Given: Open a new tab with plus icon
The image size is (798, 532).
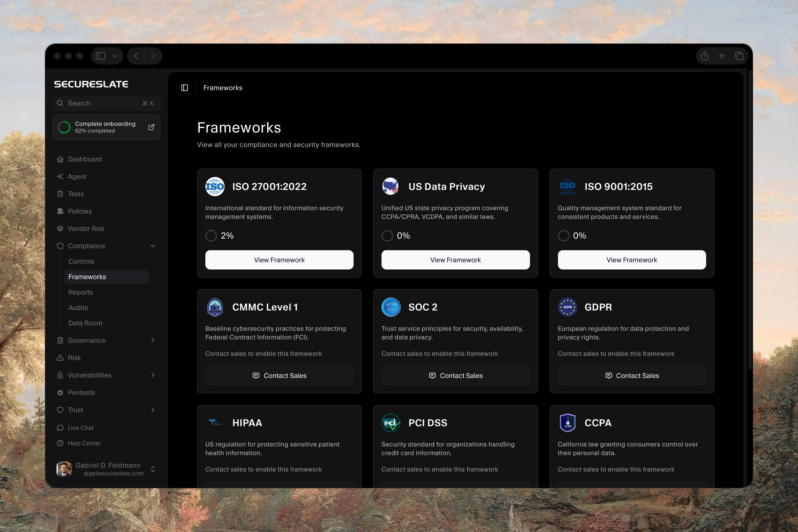Looking at the screenshot, I should tap(722, 56).
